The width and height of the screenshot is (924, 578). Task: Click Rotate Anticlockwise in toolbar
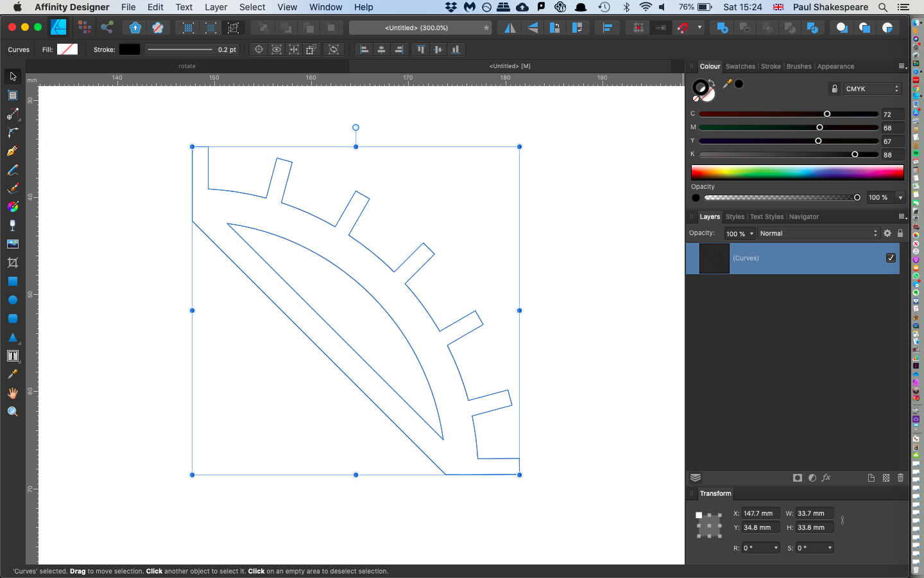click(x=555, y=28)
